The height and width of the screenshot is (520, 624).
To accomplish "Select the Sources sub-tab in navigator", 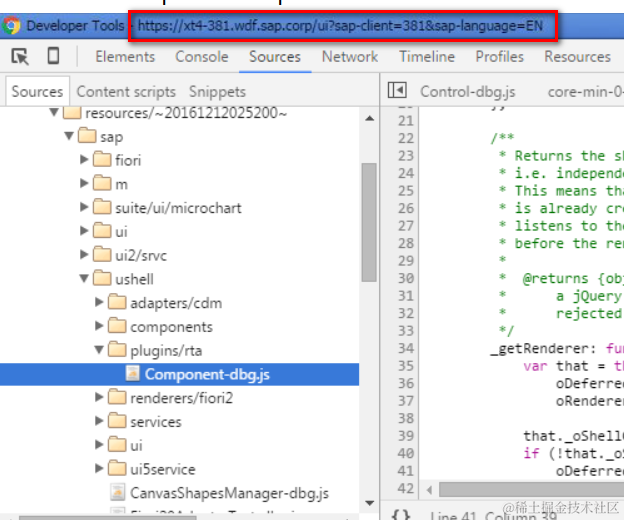I will [37, 92].
